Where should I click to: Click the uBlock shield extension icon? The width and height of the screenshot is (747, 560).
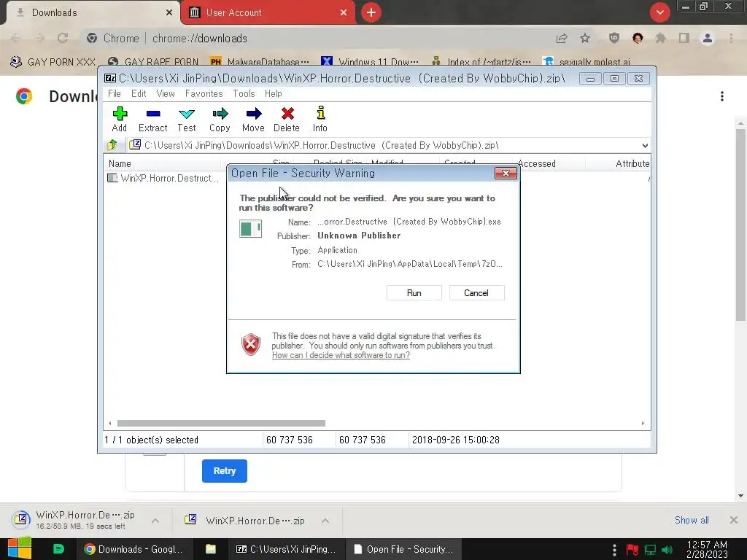pyautogui.click(x=614, y=38)
